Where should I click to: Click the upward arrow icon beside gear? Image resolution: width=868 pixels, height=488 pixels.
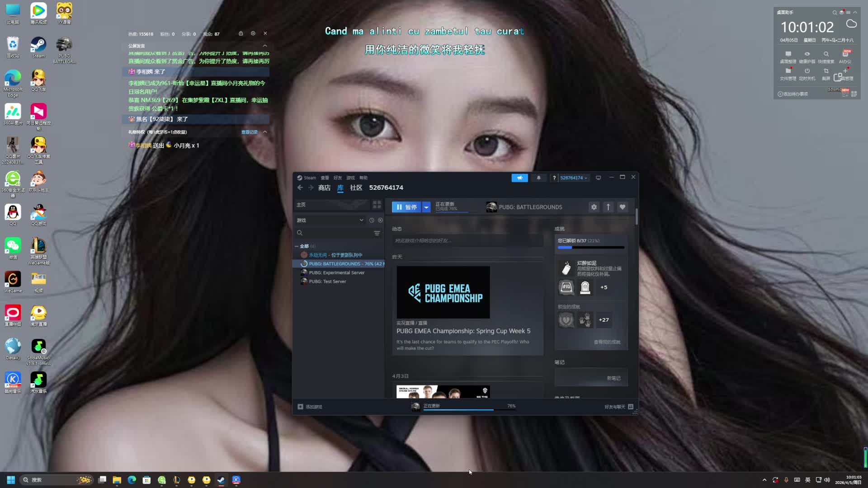click(608, 207)
